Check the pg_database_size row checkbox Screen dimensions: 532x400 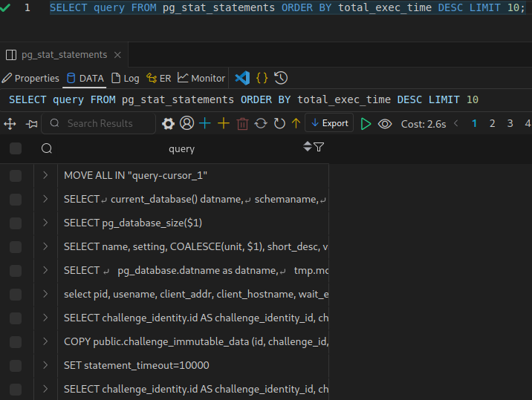(x=16, y=223)
